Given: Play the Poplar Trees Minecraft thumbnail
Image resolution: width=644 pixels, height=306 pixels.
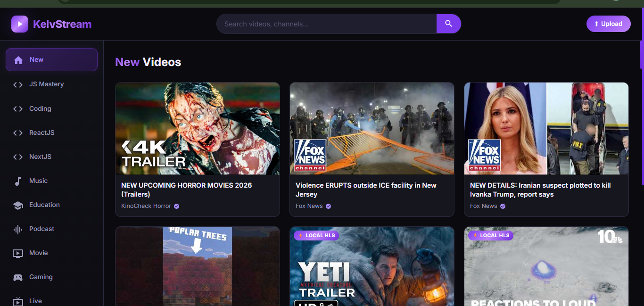Looking at the screenshot, I should tap(198, 266).
